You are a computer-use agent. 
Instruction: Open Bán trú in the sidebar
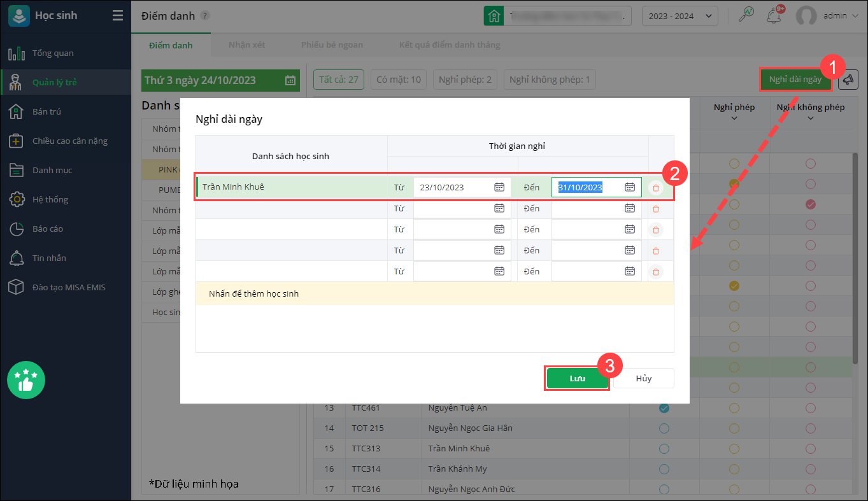pos(46,111)
